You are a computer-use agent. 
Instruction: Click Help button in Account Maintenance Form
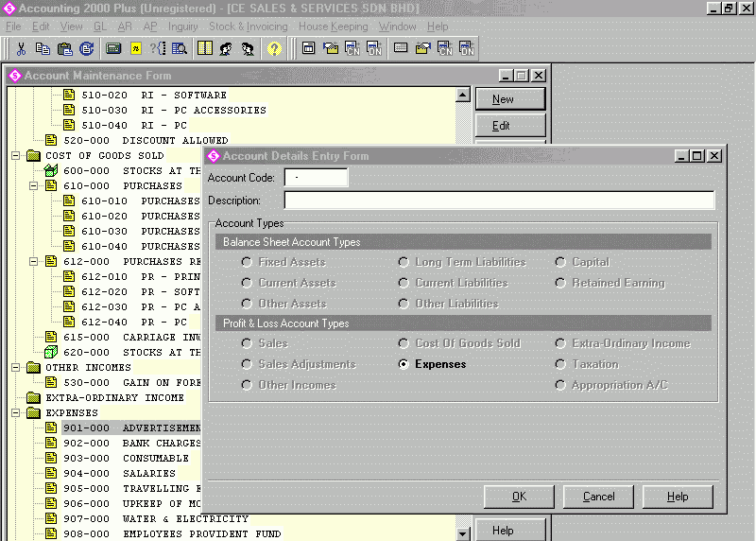[510, 530]
